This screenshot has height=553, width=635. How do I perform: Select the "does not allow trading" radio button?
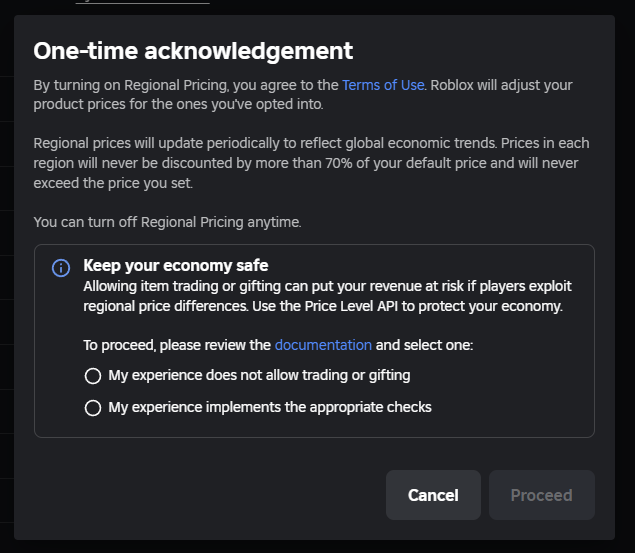(93, 376)
